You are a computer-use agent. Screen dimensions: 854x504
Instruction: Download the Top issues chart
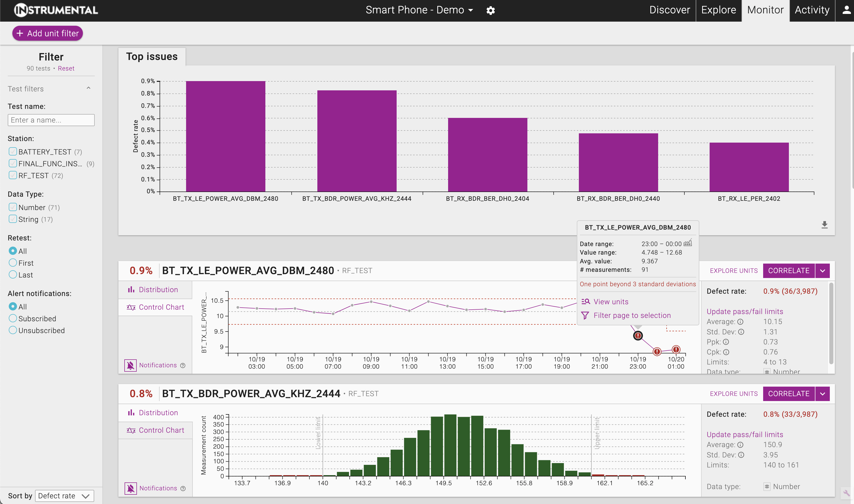(x=824, y=225)
